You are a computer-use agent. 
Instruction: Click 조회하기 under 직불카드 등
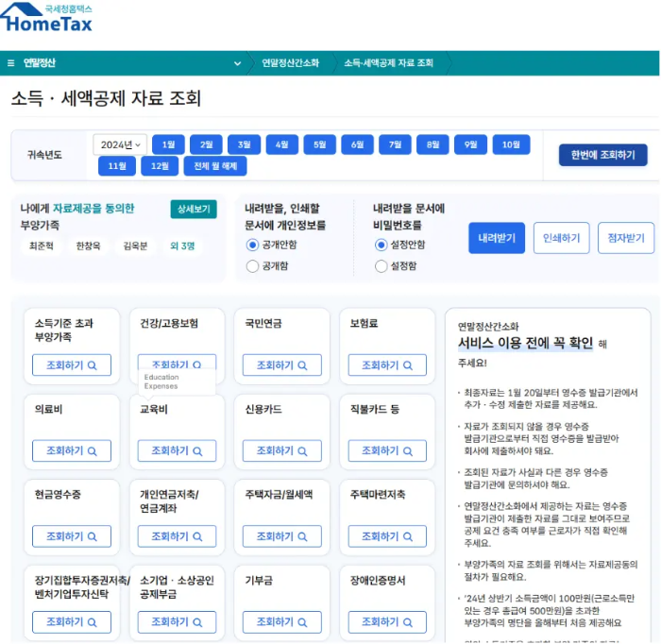(387, 451)
